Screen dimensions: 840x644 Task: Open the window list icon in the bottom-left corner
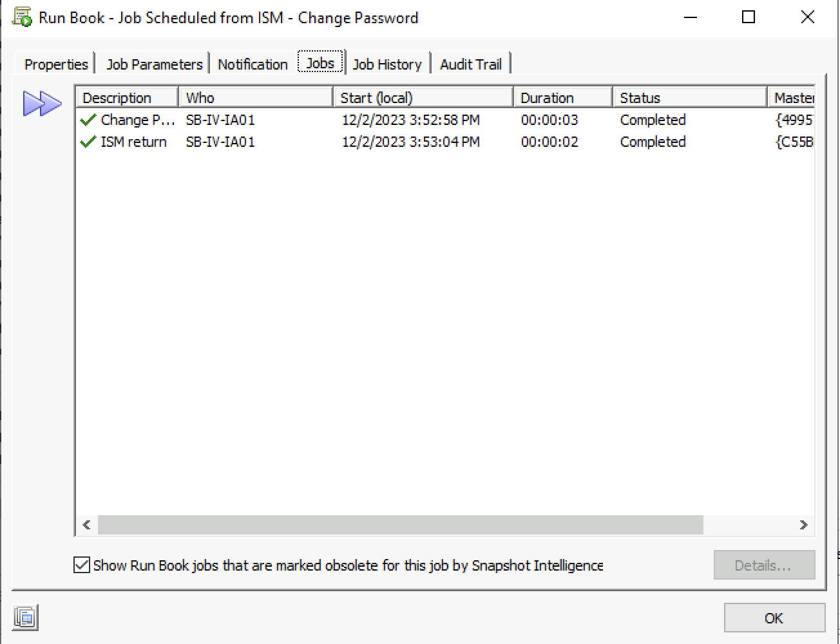[x=25, y=618]
